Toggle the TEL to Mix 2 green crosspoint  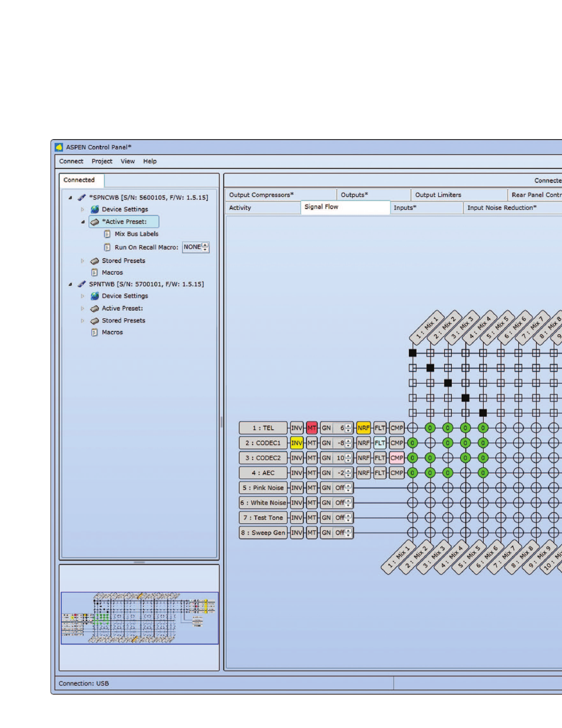click(x=430, y=428)
